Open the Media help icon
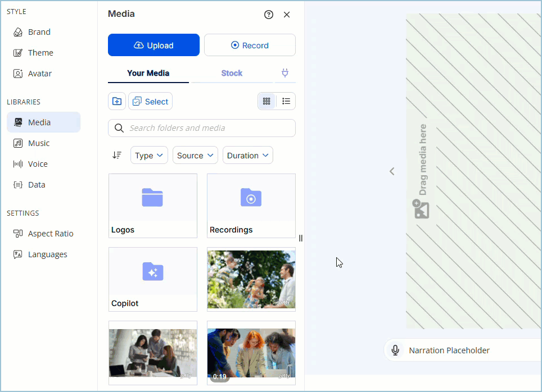This screenshot has width=542, height=392. tap(269, 15)
